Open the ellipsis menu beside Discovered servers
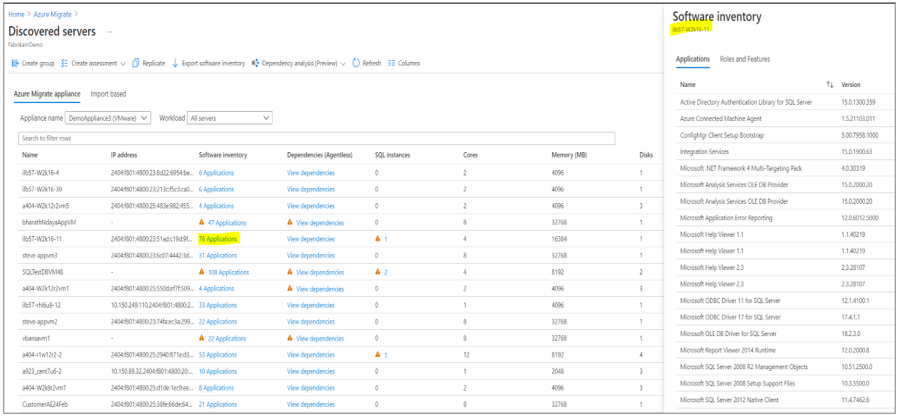The height and width of the screenshot is (419, 900). [x=109, y=32]
